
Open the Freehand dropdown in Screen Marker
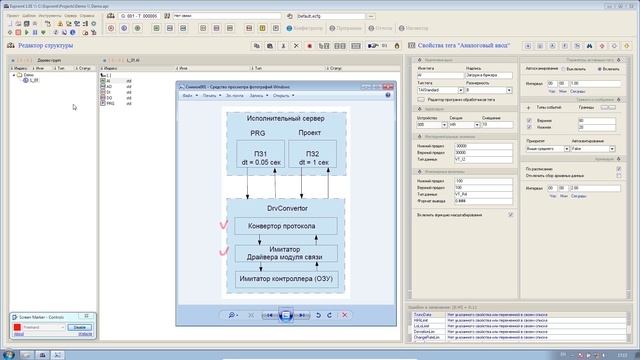pyautogui.click(x=62, y=327)
